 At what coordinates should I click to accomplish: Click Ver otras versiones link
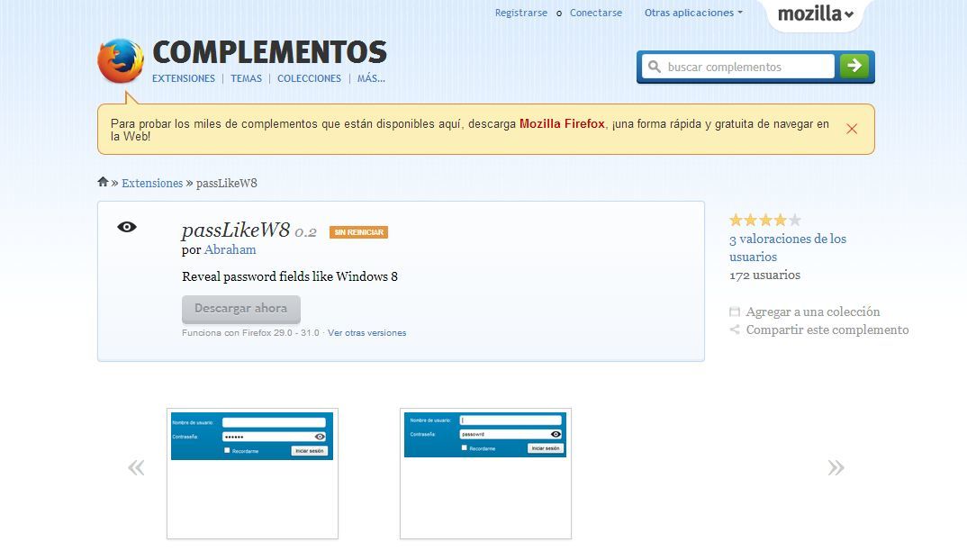click(x=367, y=332)
